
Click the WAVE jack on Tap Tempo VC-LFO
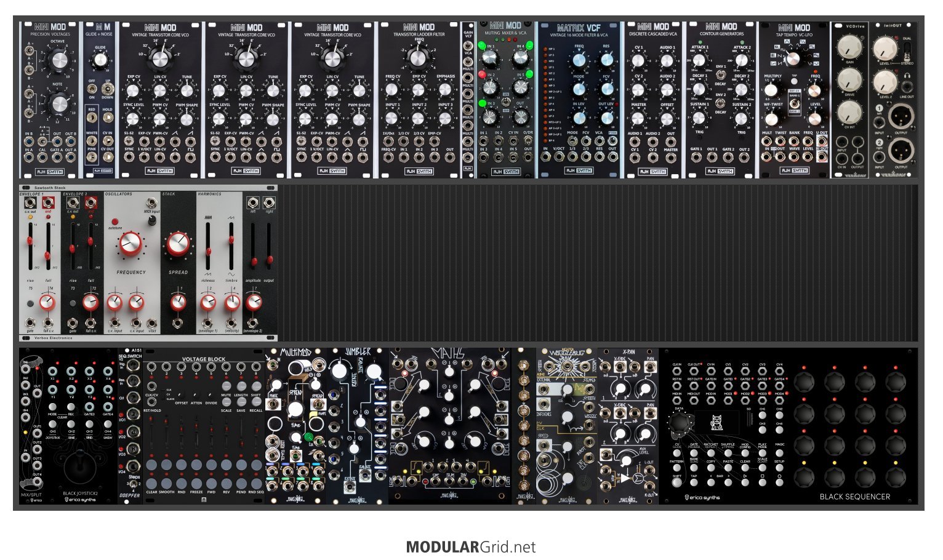(x=795, y=157)
